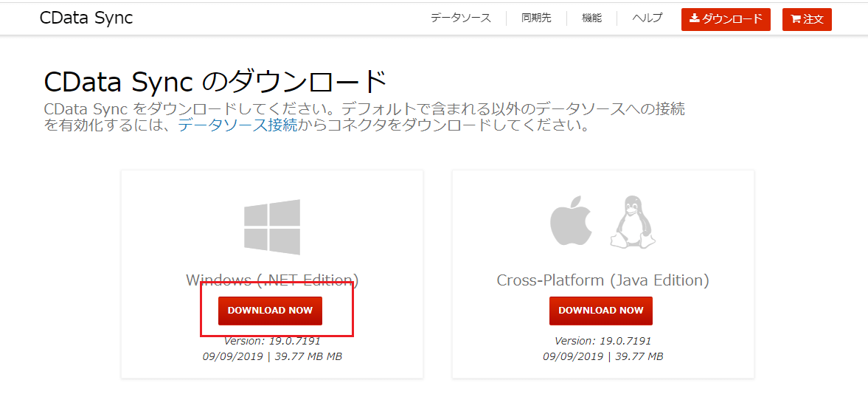Screen dimensions: 868x408
Task: Open the 同期先 menu
Action: pyautogui.click(x=536, y=18)
